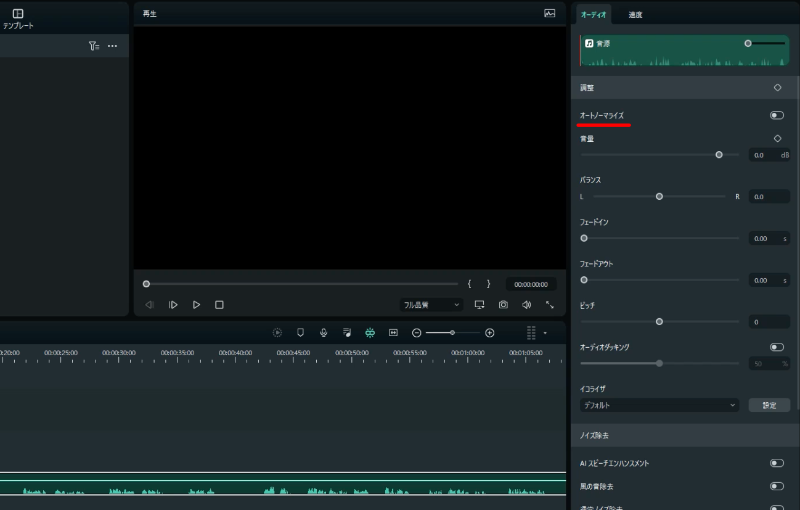Click the fade-in slider handle

click(584, 238)
